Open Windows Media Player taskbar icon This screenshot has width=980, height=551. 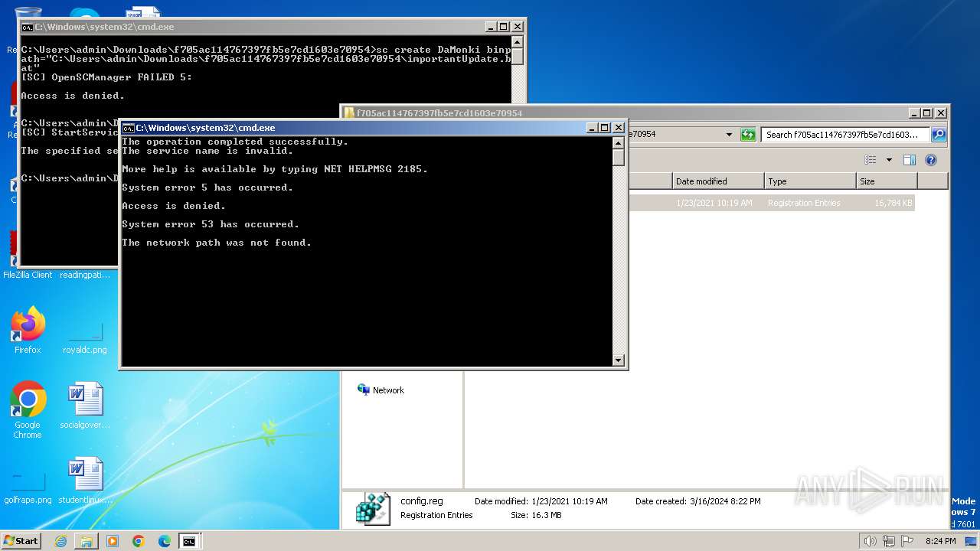113,541
